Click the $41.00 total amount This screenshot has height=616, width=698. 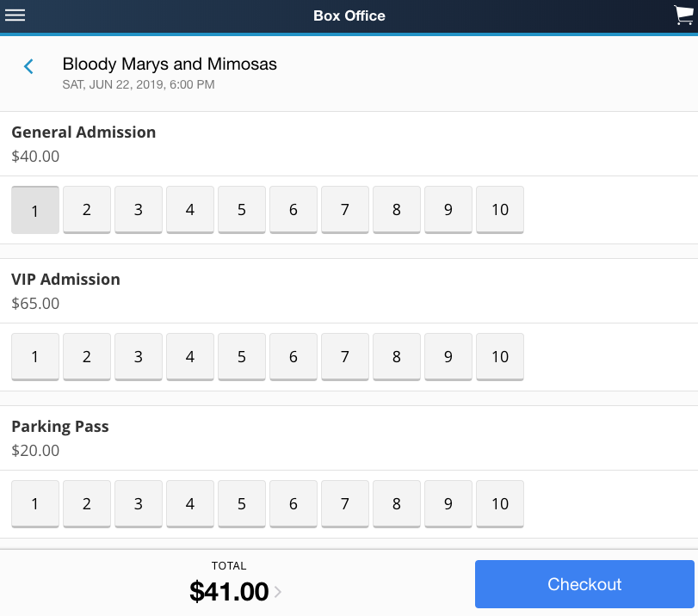229,592
